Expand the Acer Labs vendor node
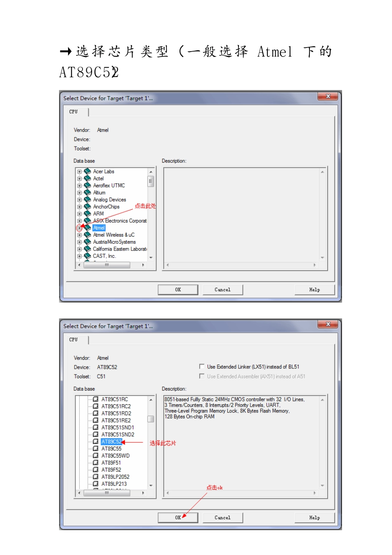 tap(79, 171)
